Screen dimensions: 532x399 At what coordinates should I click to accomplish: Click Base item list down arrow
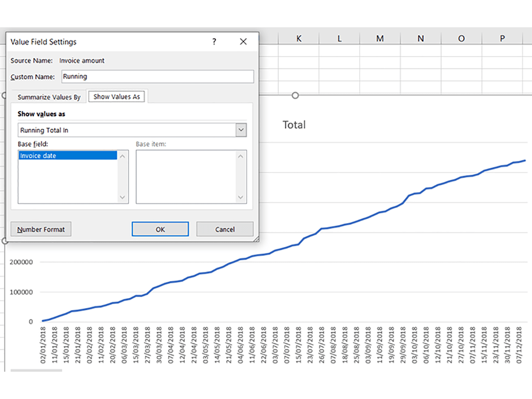240,198
